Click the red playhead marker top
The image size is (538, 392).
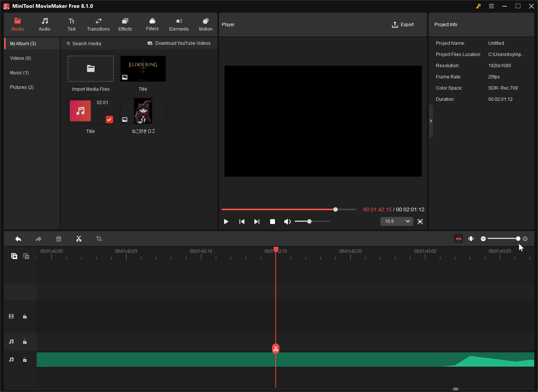click(x=276, y=249)
